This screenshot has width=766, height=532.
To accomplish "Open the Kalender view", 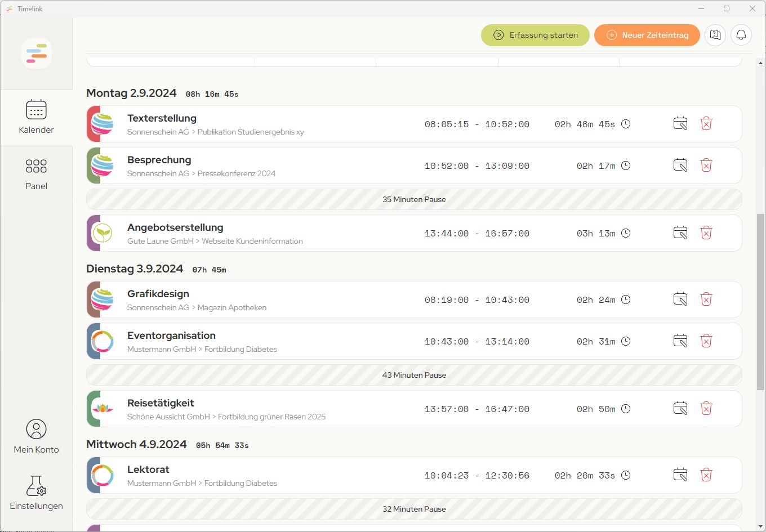I will click(x=36, y=118).
